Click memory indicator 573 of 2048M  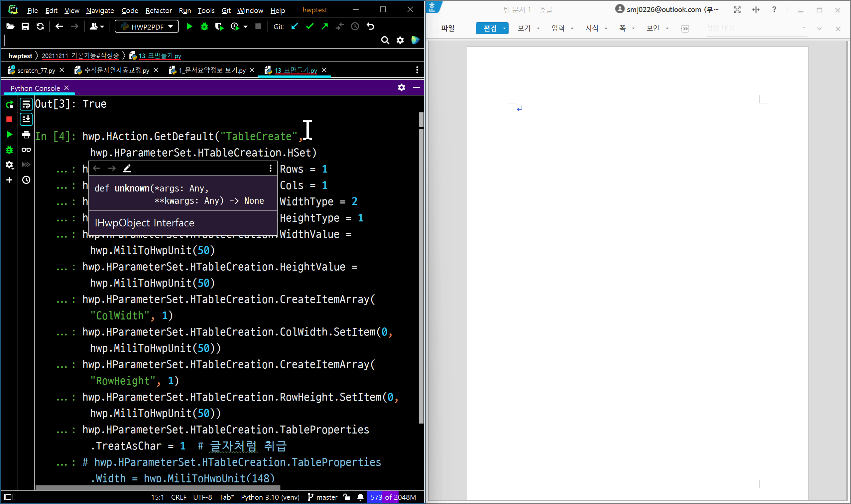tap(393, 497)
